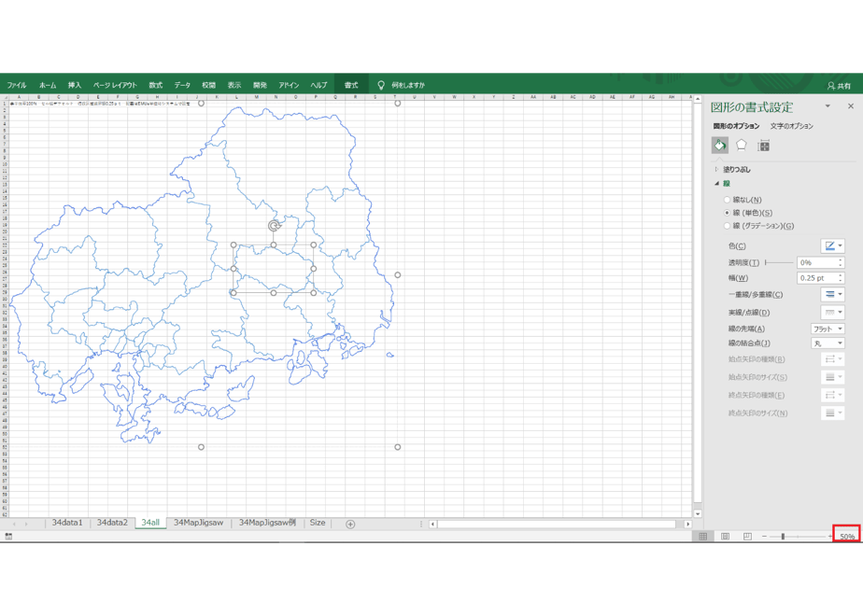
Task: Select 図形のオプション tab in pane
Action: click(x=736, y=126)
